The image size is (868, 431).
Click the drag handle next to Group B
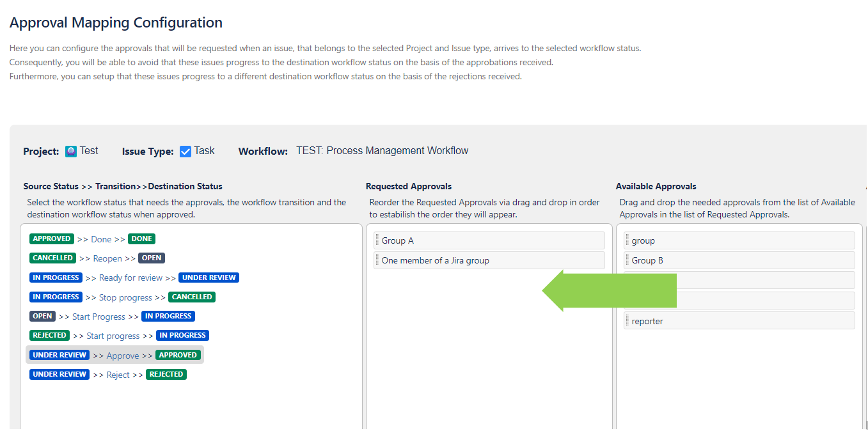click(627, 260)
